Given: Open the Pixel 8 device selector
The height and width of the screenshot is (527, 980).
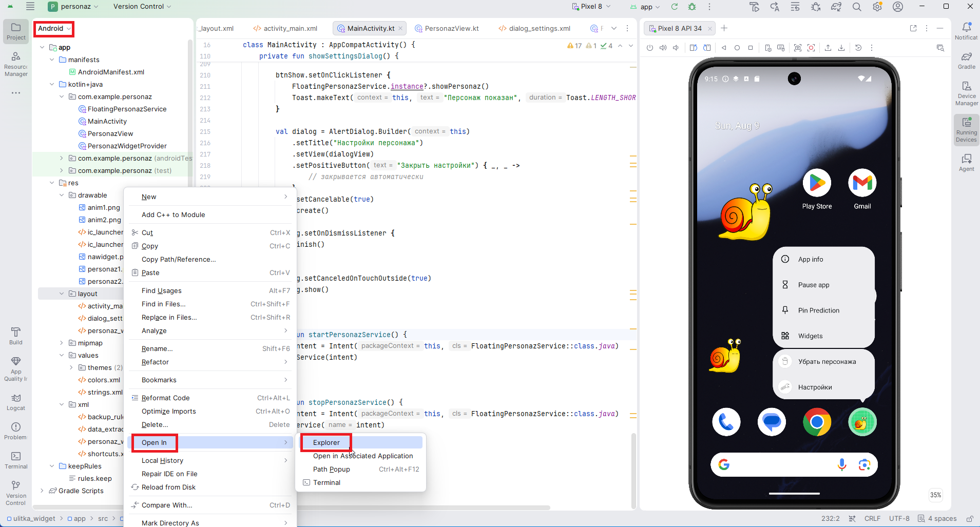Looking at the screenshot, I should (x=591, y=7).
